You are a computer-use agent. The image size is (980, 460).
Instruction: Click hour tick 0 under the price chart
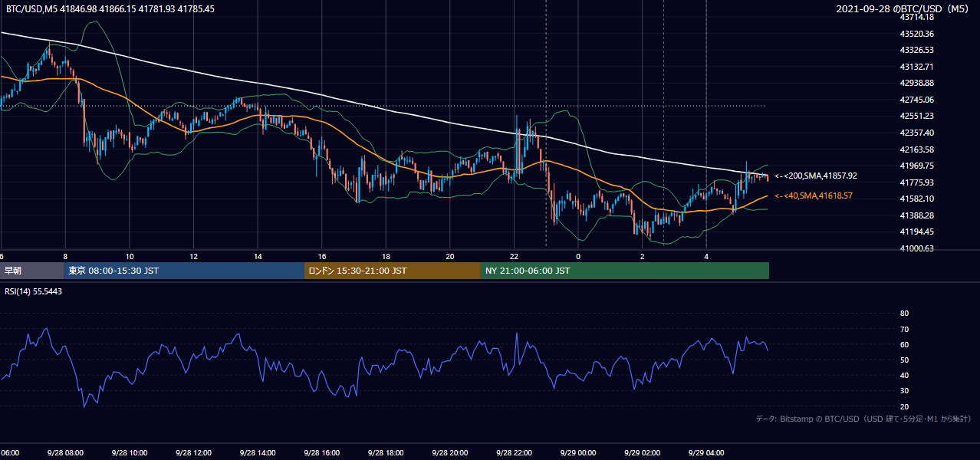pyautogui.click(x=578, y=257)
